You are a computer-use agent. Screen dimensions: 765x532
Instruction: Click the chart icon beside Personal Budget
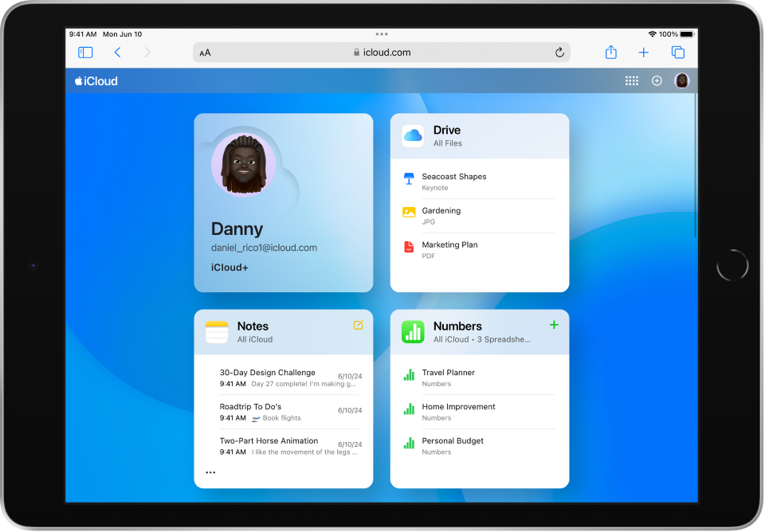pyautogui.click(x=409, y=443)
